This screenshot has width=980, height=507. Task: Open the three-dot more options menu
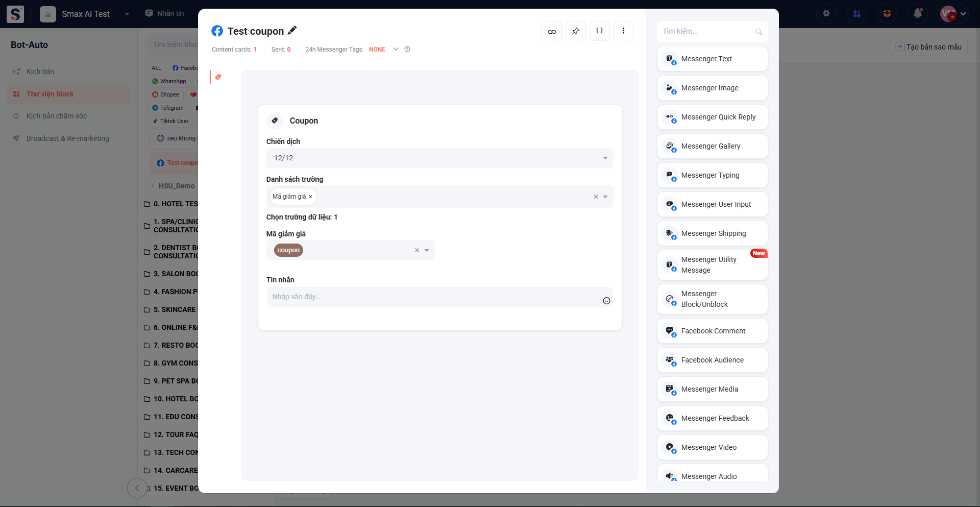pyautogui.click(x=623, y=31)
